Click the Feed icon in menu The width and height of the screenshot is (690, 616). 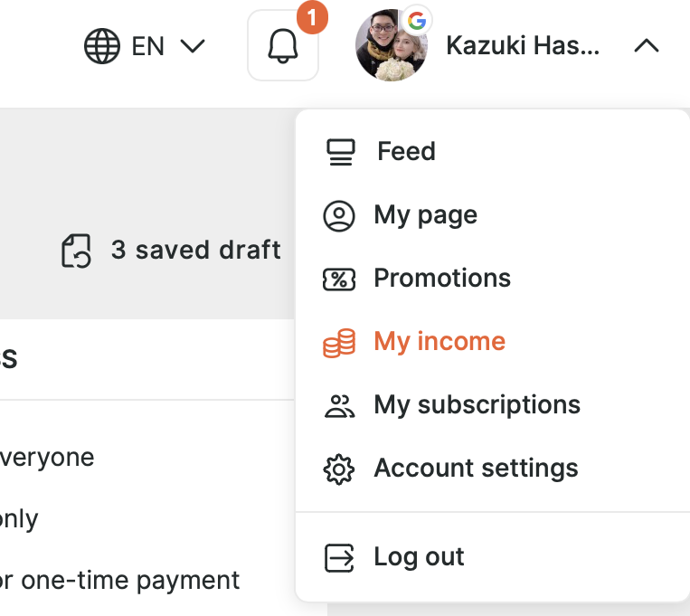coord(340,152)
